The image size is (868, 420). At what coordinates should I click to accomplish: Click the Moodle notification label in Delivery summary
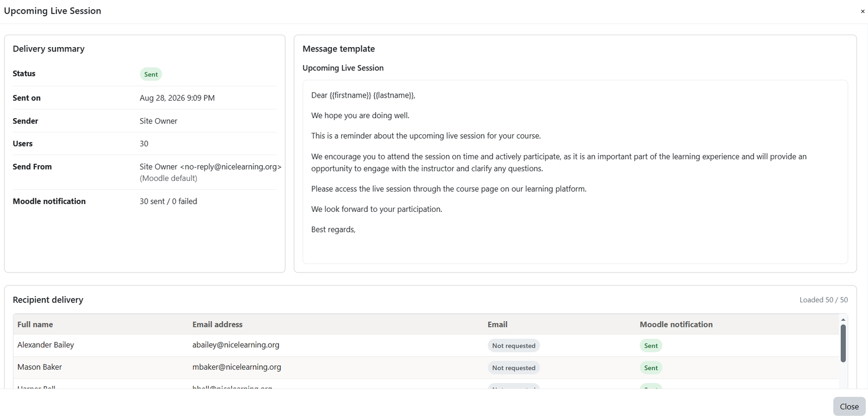(x=49, y=201)
